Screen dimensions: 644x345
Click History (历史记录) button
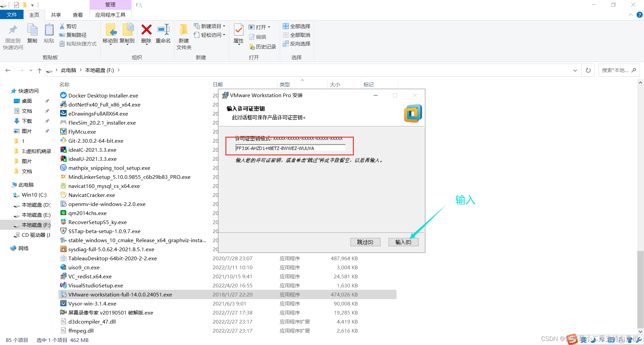click(263, 47)
